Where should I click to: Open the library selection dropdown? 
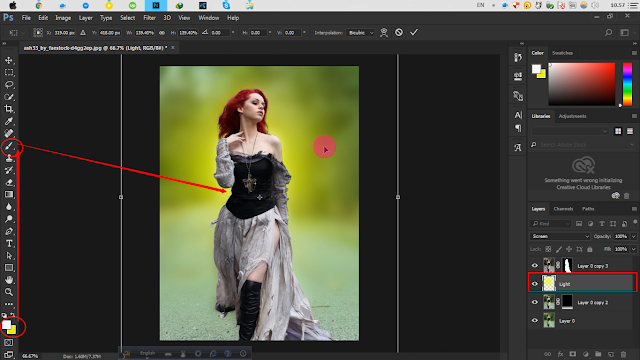[x=570, y=131]
